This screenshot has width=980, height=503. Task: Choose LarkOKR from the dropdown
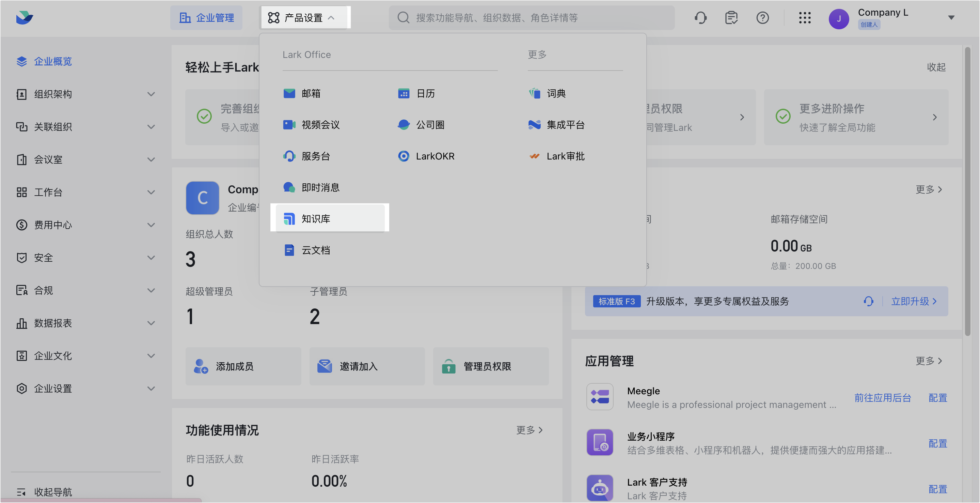pos(426,156)
